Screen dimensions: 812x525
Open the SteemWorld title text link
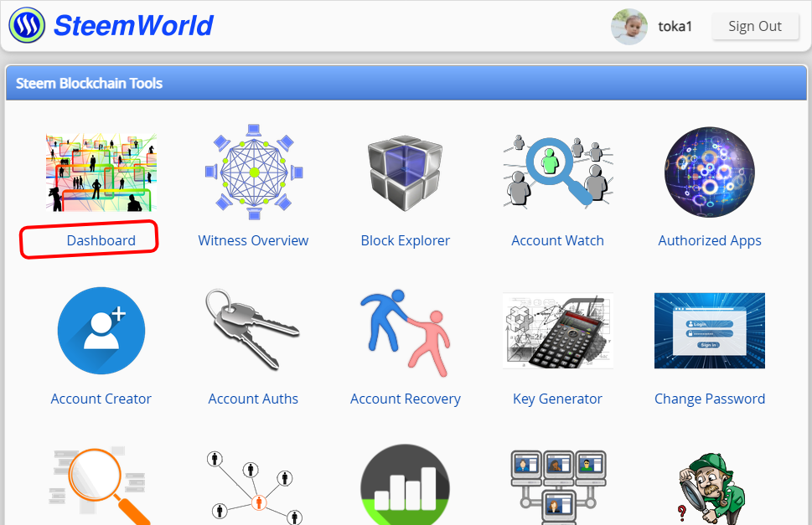[133, 25]
